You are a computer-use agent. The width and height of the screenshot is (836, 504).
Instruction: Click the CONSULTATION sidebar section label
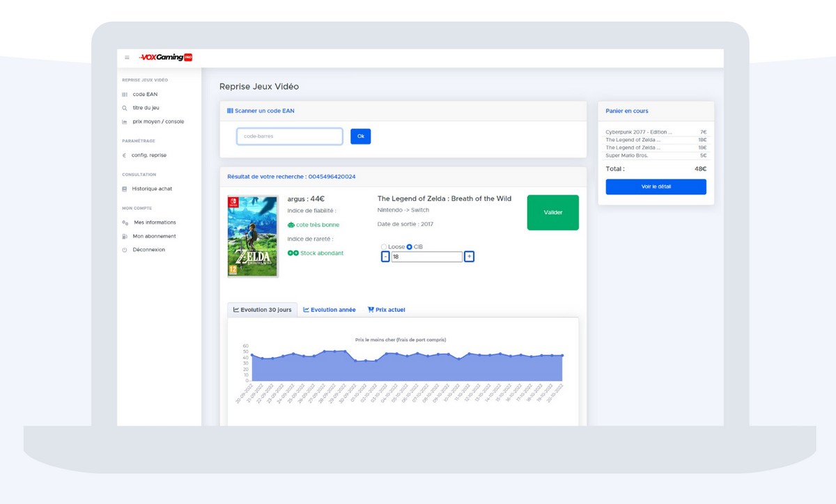pos(139,174)
